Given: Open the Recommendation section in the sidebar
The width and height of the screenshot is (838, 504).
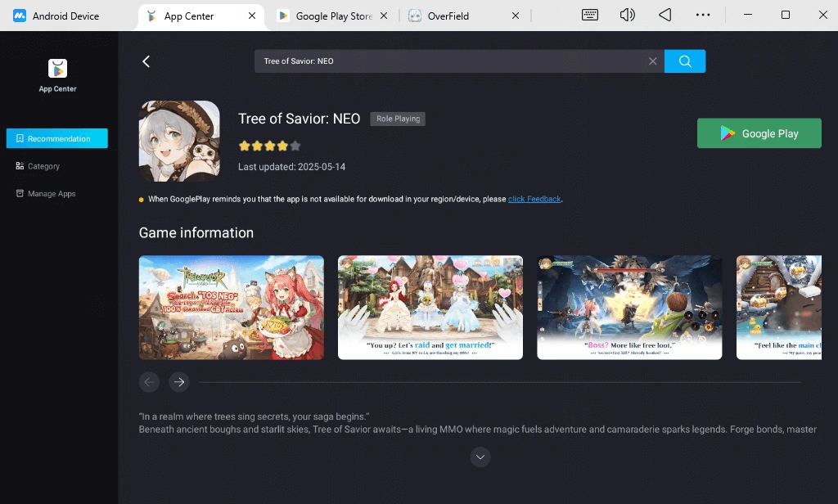Looking at the screenshot, I should [56, 137].
